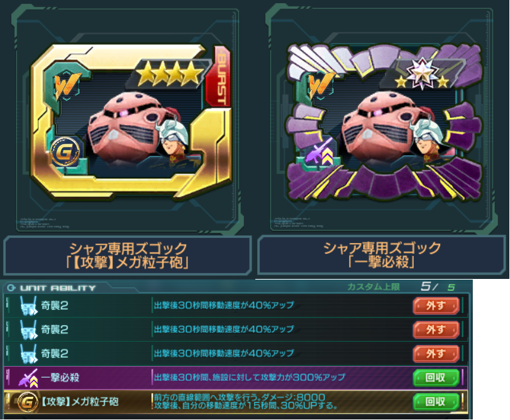510x420 pixels.
Task: Click the first 奇襲2 ability icon
Action: tap(28, 306)
